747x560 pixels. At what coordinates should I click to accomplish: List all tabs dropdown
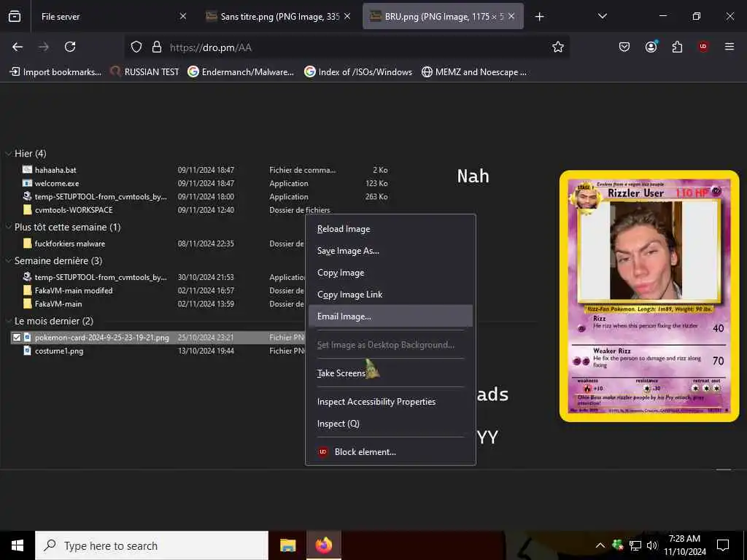tap(603, 16)
